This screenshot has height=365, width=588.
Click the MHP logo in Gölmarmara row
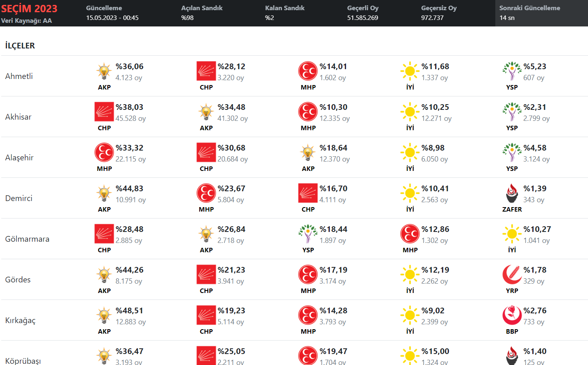pyautogui.click(x=410, y=234)
